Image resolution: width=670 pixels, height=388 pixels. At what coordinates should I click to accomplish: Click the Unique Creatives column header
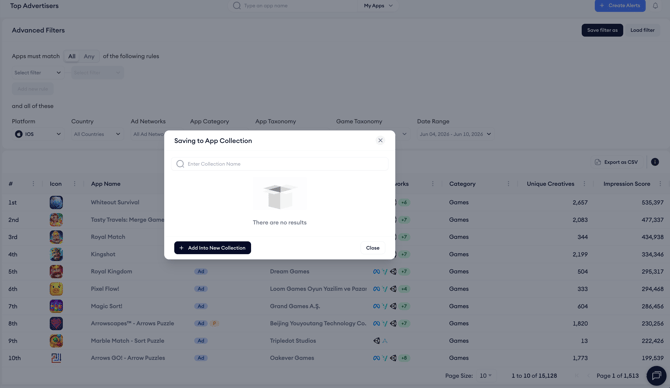[550, 184]
